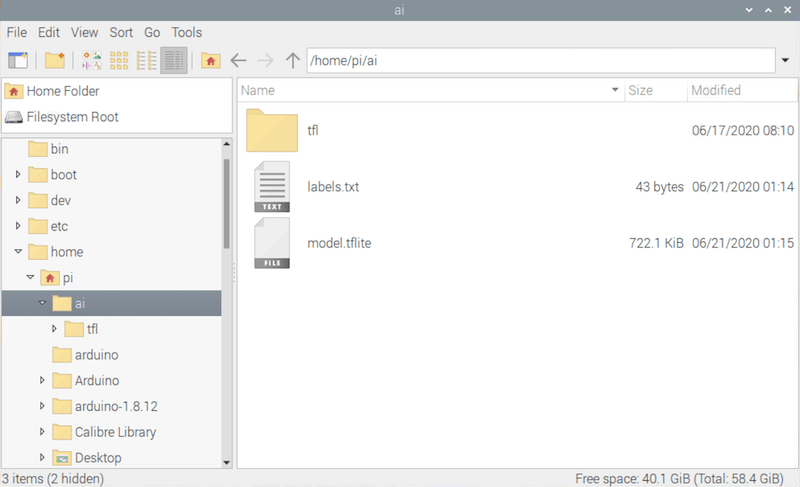Create a new folder with toolbar icon

[55, 61]
